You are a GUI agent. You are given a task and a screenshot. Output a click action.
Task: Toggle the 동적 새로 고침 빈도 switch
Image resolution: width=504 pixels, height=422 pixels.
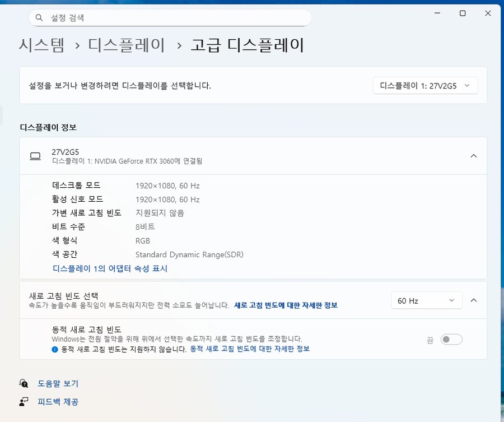451,340
